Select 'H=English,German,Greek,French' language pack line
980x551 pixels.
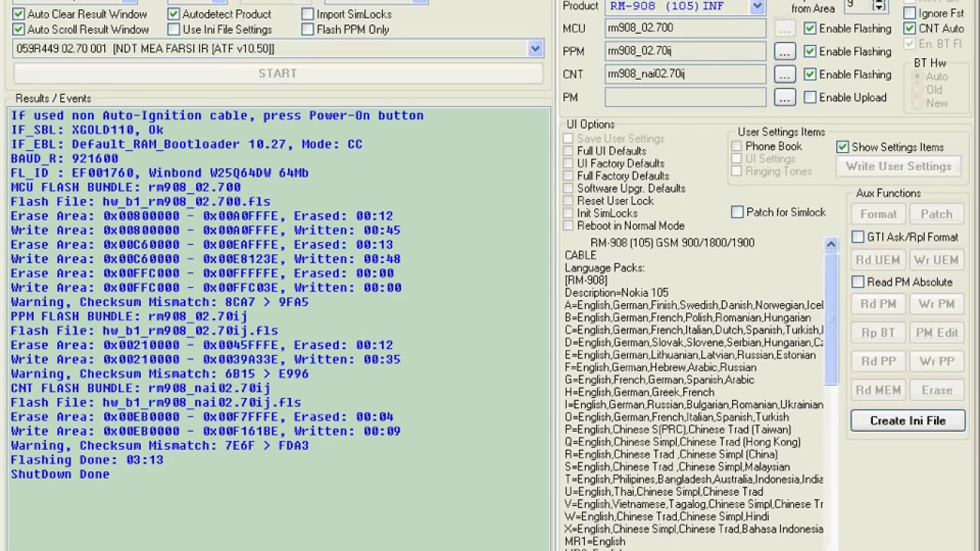[x=639, y=392]
